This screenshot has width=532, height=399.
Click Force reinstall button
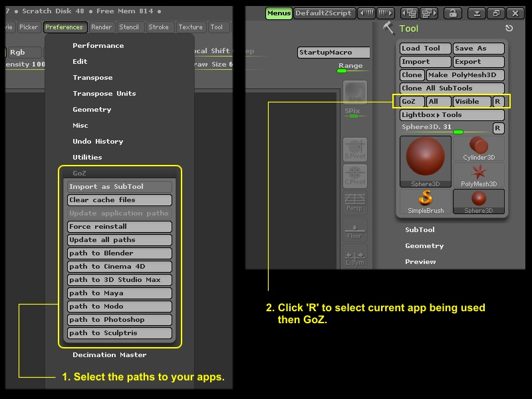(120, 227)
